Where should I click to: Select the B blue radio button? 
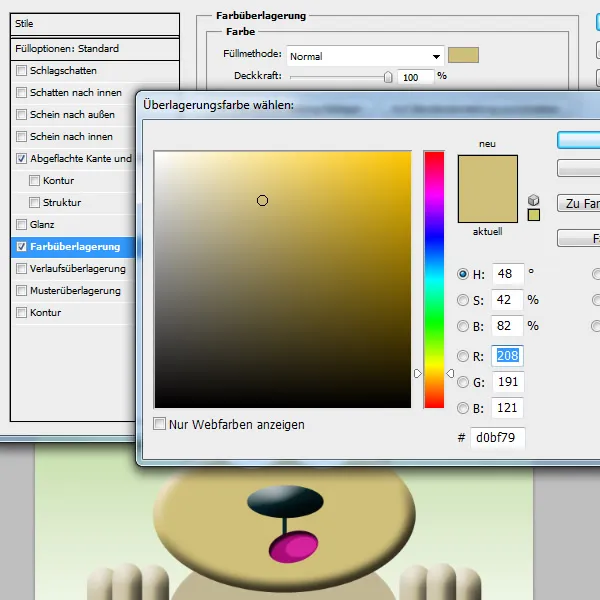point(463,408)
